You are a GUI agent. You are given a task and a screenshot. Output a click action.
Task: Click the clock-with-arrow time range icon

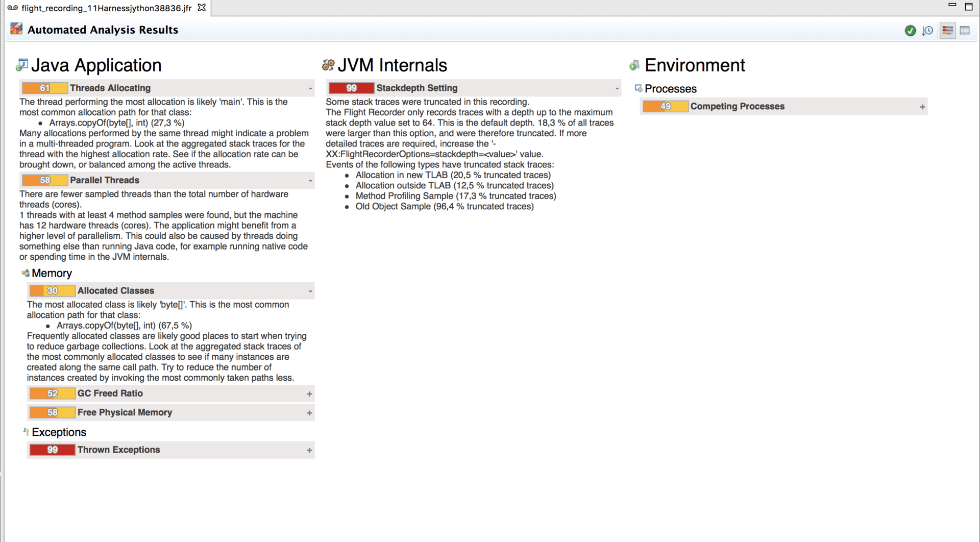click(x=927, y=31)
